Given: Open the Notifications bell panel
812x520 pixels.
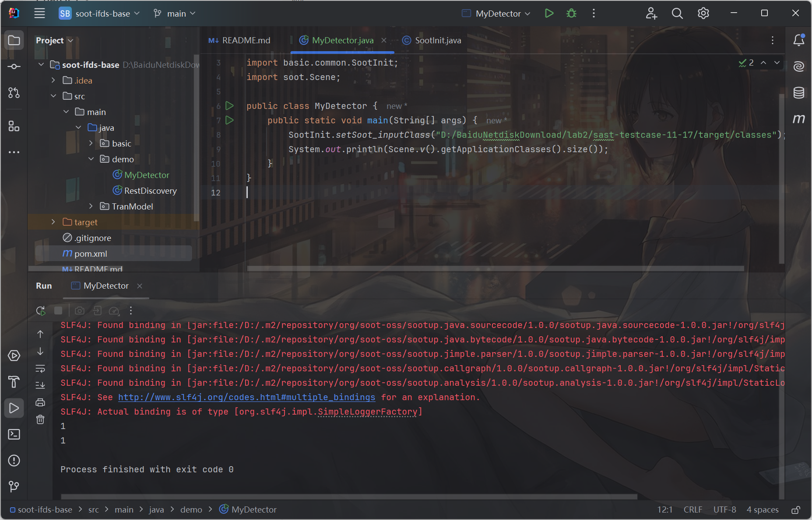Looking at the screenshot, I should 798,40.
